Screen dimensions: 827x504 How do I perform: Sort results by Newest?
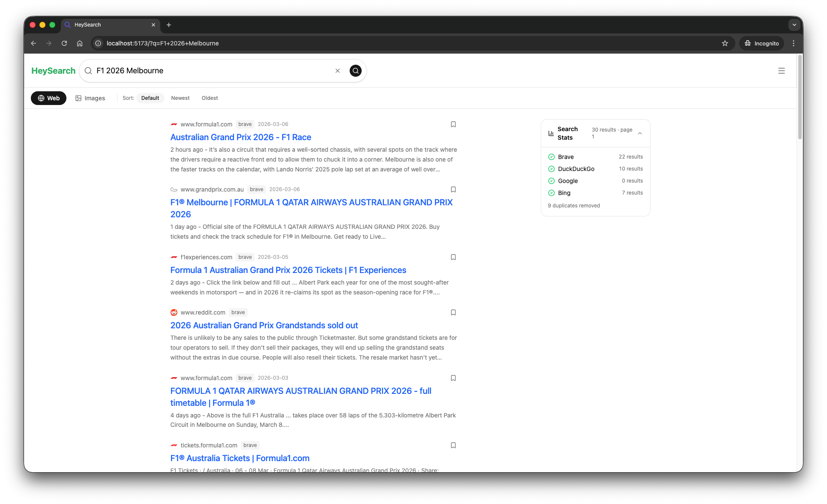coord(180,98)
